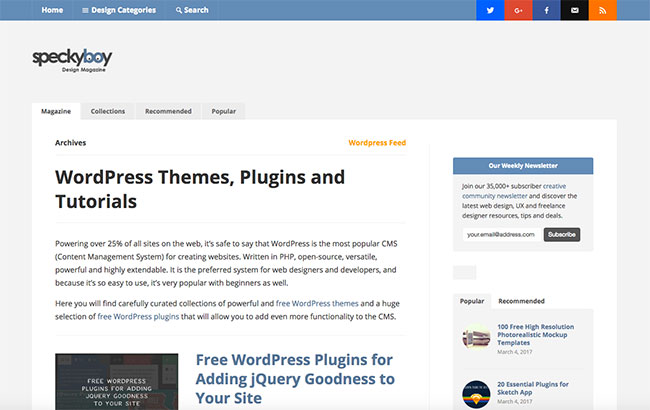The height and width of the screenshot is (410, 650).
Task: Follow the free WordPress plugins link
Action: coord(138,317)
